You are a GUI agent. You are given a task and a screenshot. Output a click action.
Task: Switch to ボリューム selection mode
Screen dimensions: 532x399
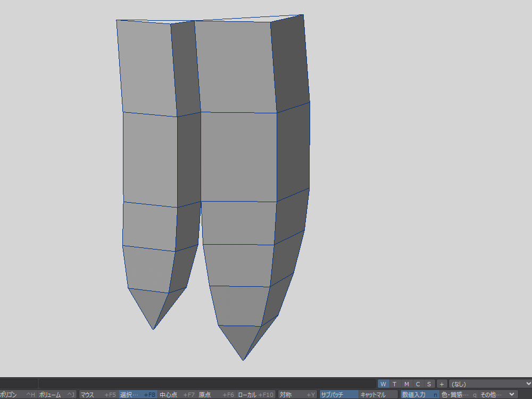click(x=56, y=395)
